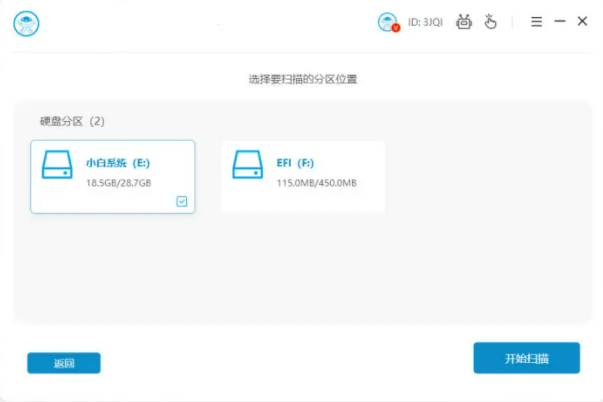Viewport: 603px width, 402px height.
Task: Click the 选择要扫描的分区位置 title
Action: [303, 79]
